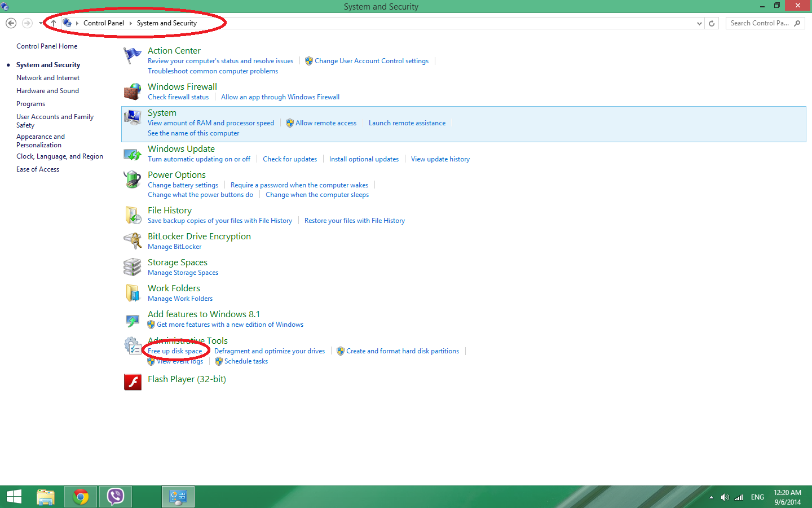This screenshot has width=812, height=508.
Task: Open the Power Options battery icon
Action: 133,179
